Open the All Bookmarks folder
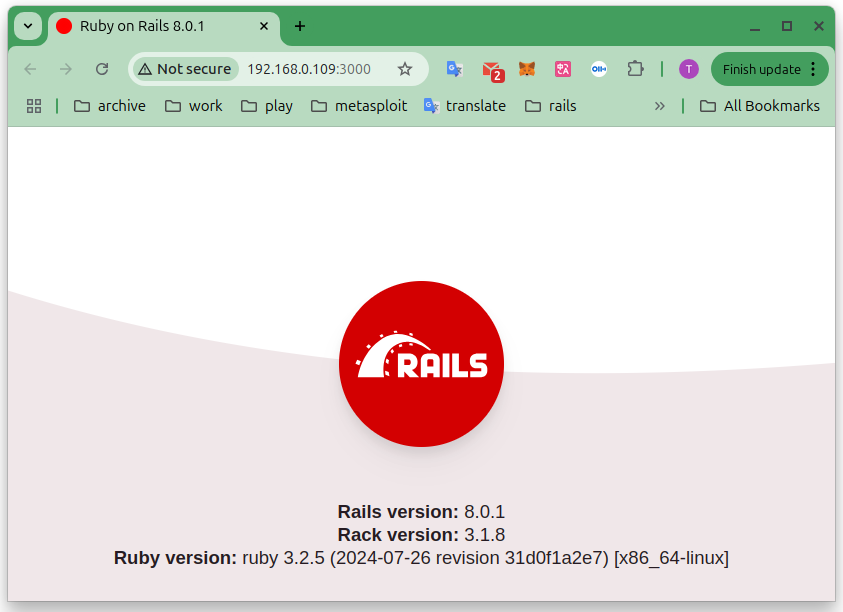Image resolution: width=843 pixels, height=612 pixels. click(x=760, y=106)
